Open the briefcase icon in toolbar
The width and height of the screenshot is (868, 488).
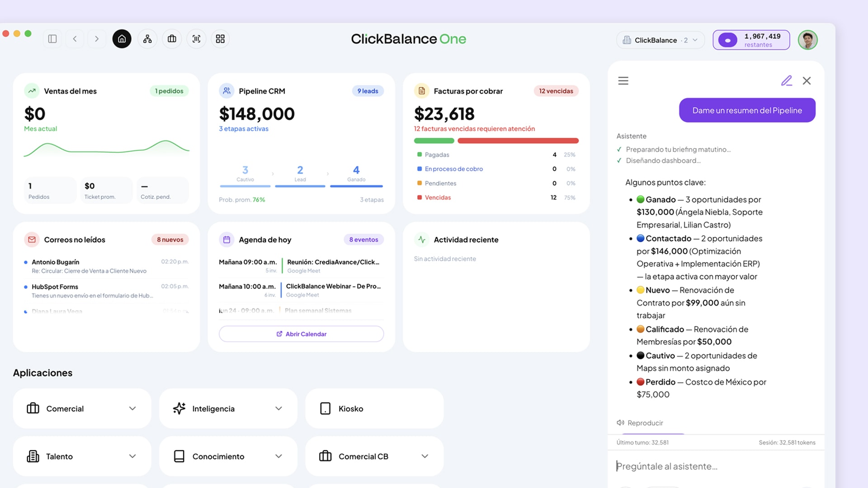pos(172,39)
